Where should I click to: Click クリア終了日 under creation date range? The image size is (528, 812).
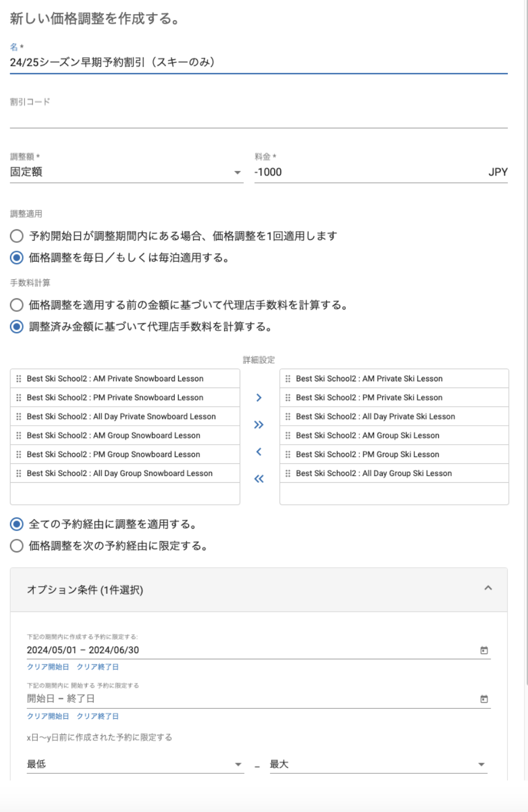point(98,667)
